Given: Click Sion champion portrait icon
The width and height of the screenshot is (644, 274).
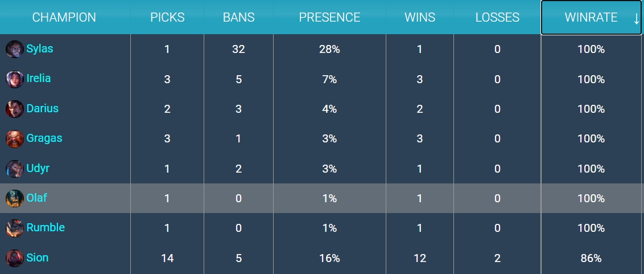Looking at the screenshot, I should coord(14,258).
